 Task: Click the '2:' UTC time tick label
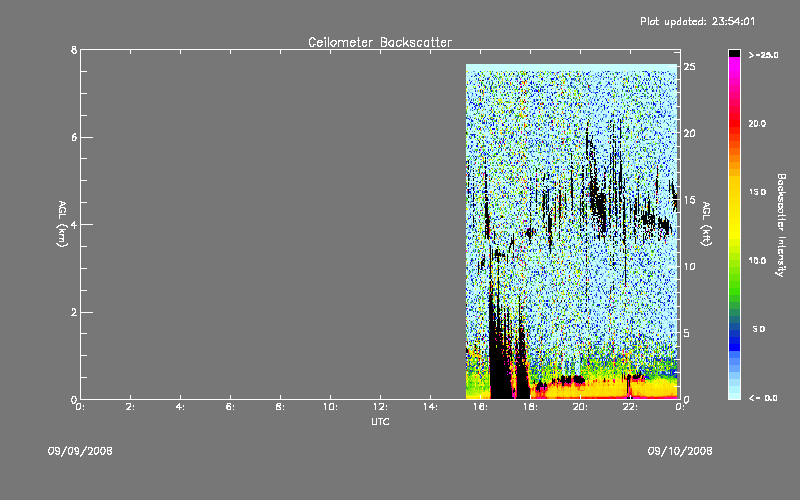131,407
